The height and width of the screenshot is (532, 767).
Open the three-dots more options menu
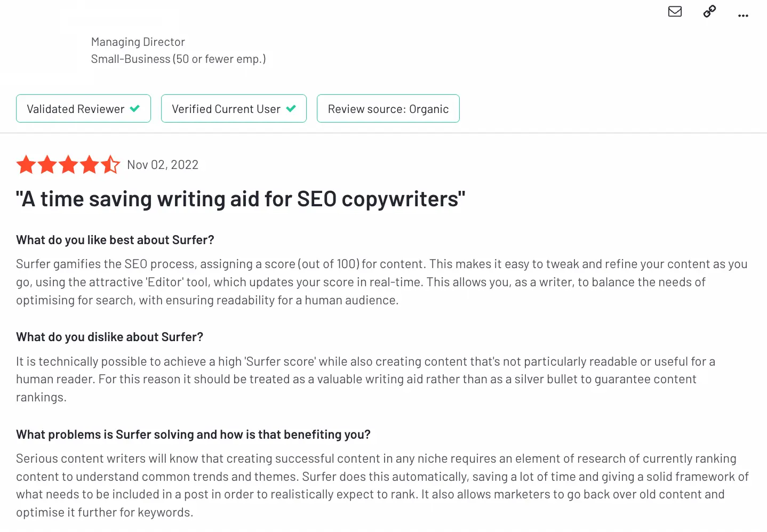pos(743,15)
